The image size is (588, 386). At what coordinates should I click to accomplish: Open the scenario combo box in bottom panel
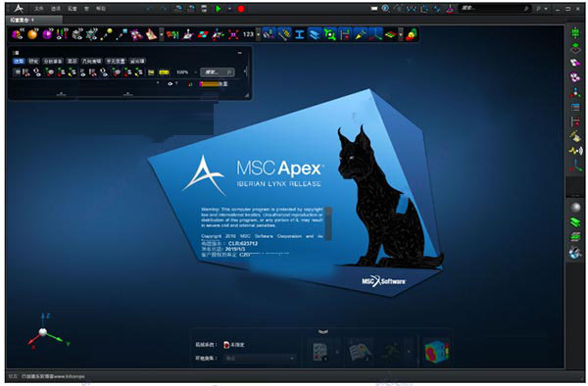tap(259, 359)
